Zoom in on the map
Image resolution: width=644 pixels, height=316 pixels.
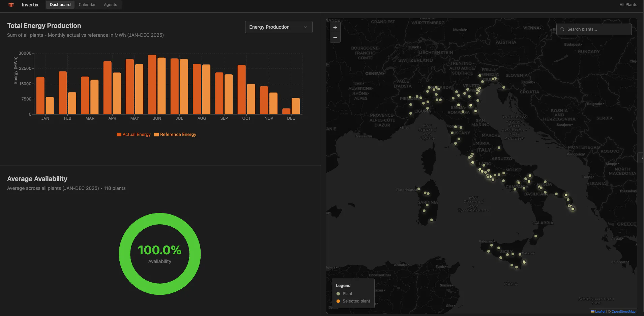(x=335, y=27)
